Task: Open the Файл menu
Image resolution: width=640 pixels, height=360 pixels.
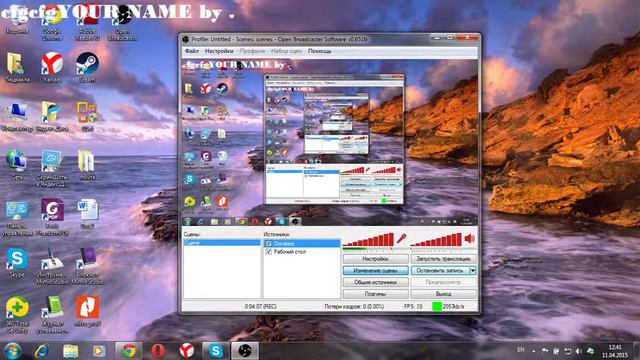Action: pos(191,51)
